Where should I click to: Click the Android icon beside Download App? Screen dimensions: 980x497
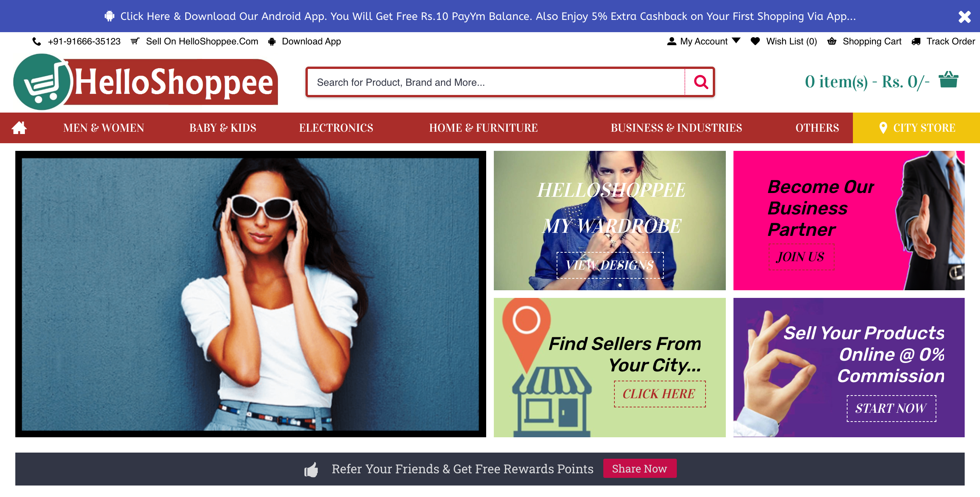[272, 41]
